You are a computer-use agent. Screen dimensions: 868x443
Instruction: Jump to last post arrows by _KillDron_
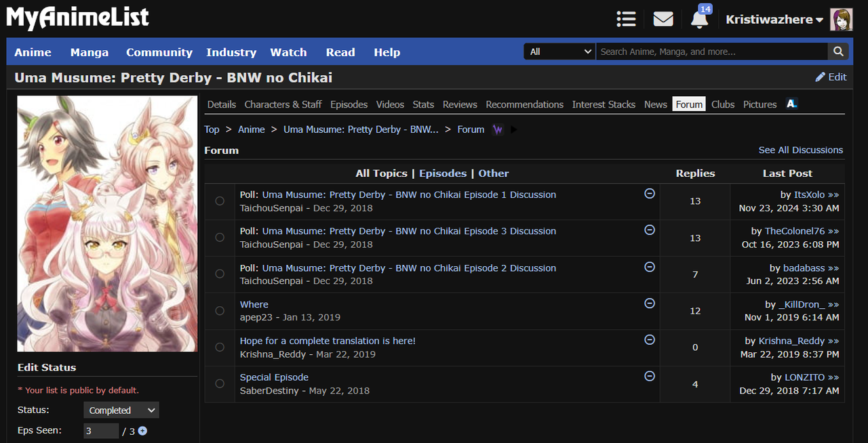[x=833, y=305]
